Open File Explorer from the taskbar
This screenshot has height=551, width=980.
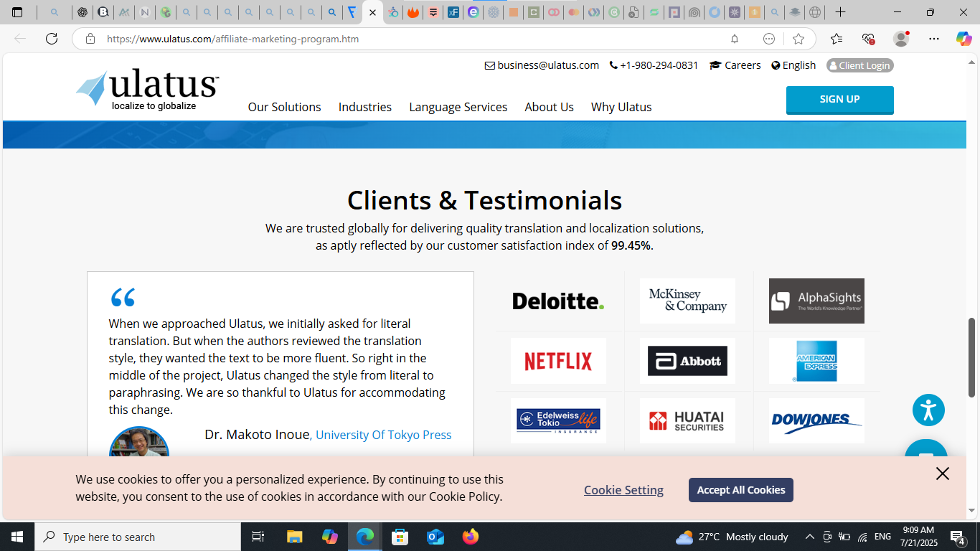click(x=295, y=537)
